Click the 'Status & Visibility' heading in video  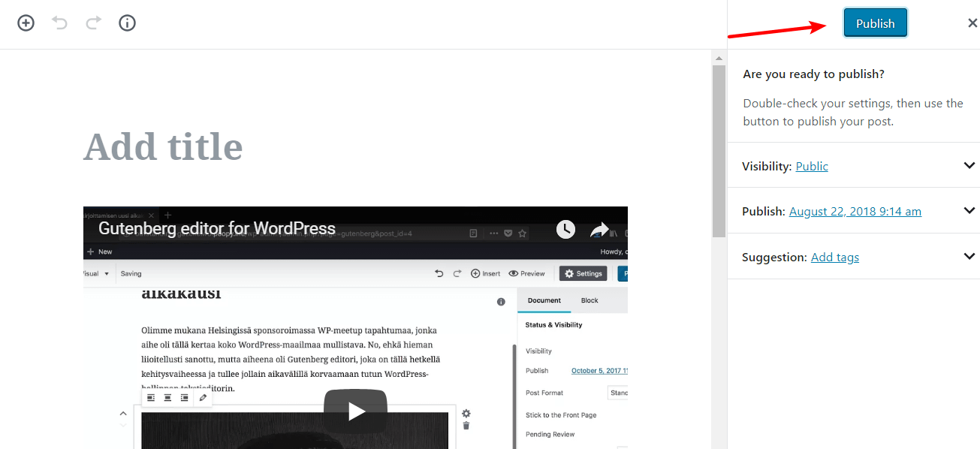[x=553, y=325]
